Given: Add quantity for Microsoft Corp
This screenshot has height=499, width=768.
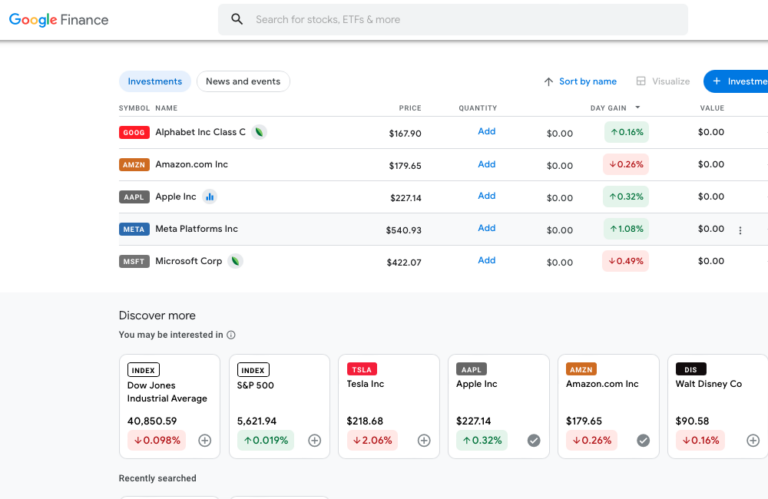Looking at the screenshot, I should (x=486, y=261).
